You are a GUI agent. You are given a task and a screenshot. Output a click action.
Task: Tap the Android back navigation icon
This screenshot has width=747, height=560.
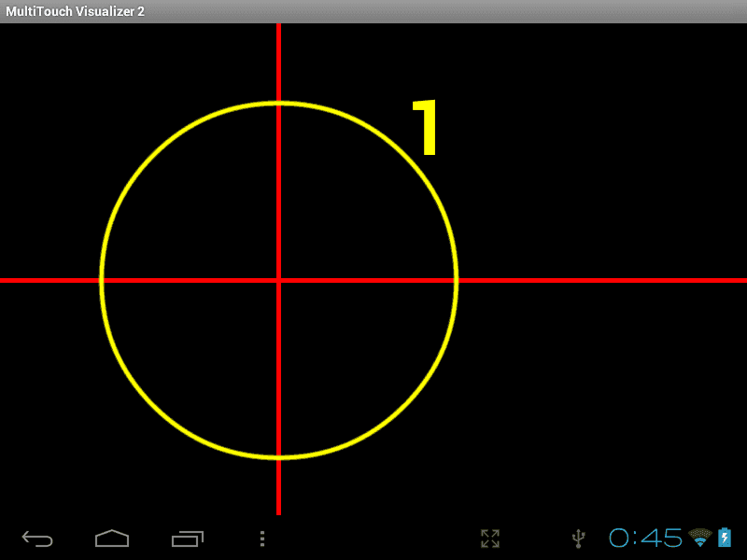(x=37, y=539)
